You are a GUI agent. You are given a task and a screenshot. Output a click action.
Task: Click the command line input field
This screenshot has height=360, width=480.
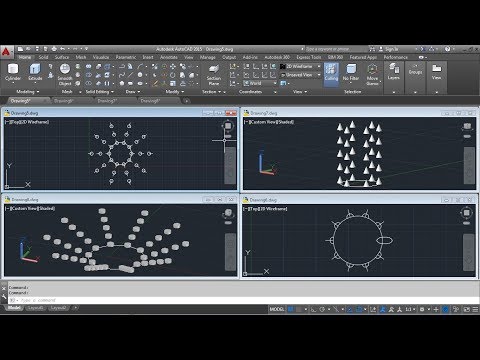click(243, 300)
